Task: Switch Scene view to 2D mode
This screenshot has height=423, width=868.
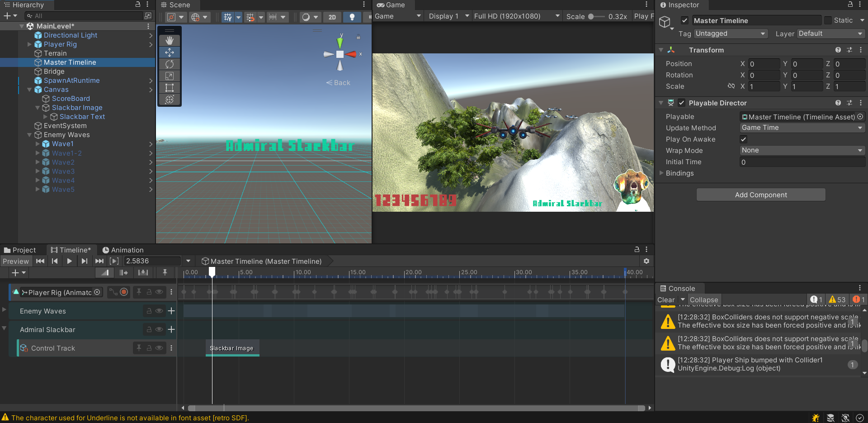Action: [332, 17]
